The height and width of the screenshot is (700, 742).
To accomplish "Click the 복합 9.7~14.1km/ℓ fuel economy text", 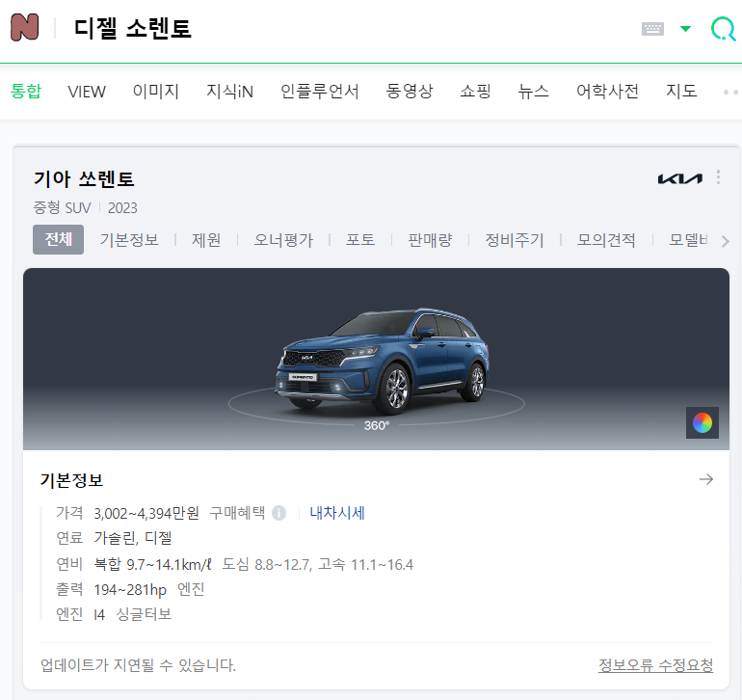I will [x=152, y=564].
